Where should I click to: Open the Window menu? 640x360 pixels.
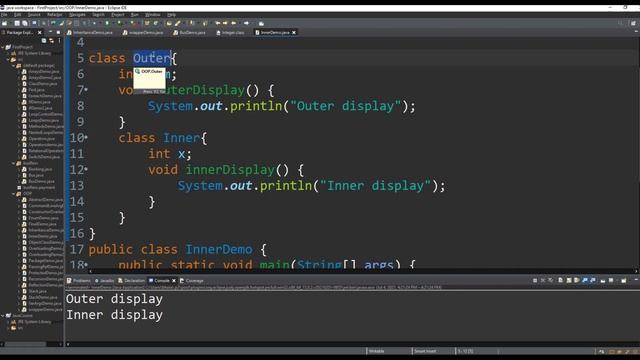(x=152, y=15)
